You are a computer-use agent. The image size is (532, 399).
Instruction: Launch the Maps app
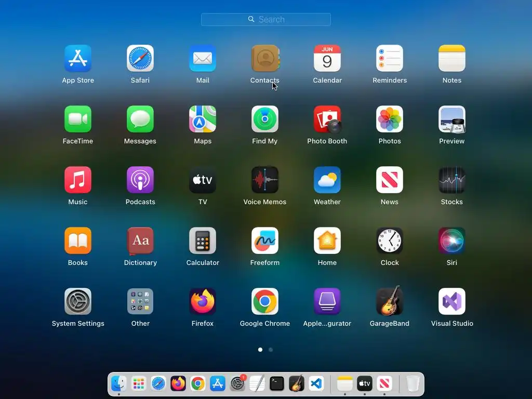tap(203, 119)
